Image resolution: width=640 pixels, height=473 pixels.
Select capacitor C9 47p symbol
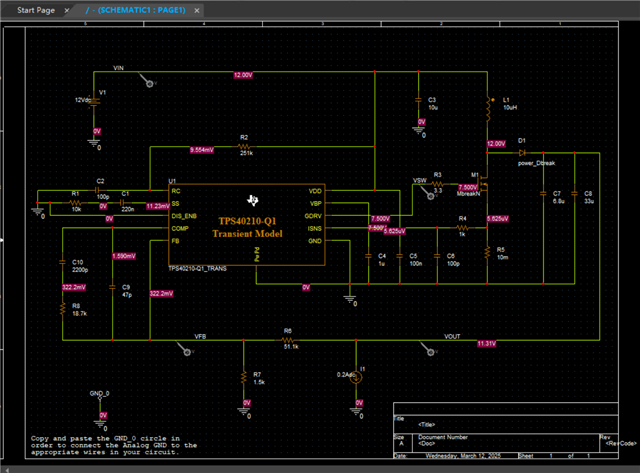pos(112,288)
